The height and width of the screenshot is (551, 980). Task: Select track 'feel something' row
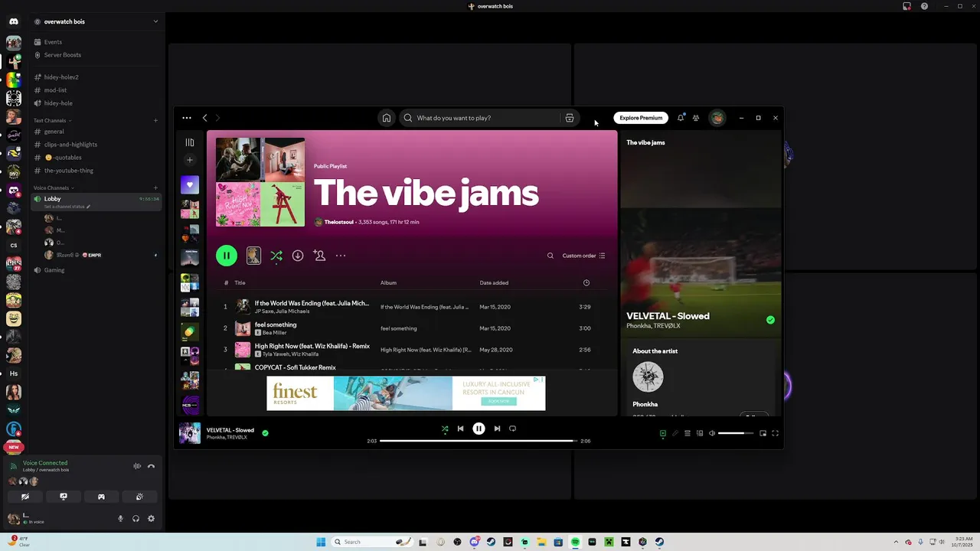412,328
